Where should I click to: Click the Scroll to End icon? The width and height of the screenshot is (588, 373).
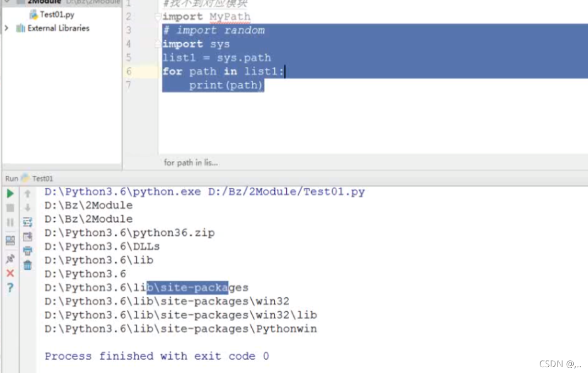tap(27, 236)
